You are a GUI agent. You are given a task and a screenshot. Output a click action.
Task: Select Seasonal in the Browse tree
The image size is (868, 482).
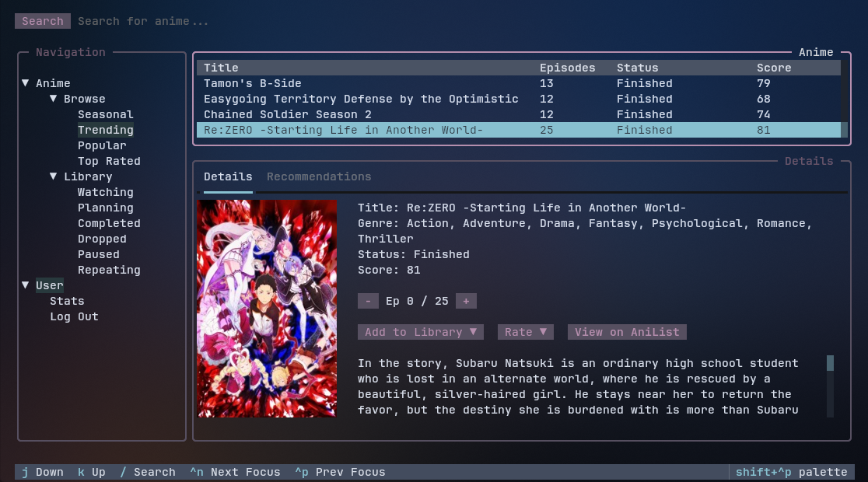pyautogui.click(x=105, y=114)
